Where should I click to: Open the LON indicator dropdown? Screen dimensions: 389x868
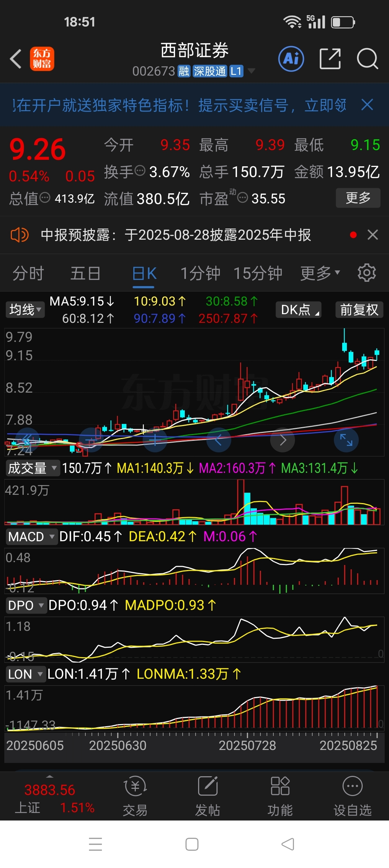pyautogui.click(x=26, y=674)
